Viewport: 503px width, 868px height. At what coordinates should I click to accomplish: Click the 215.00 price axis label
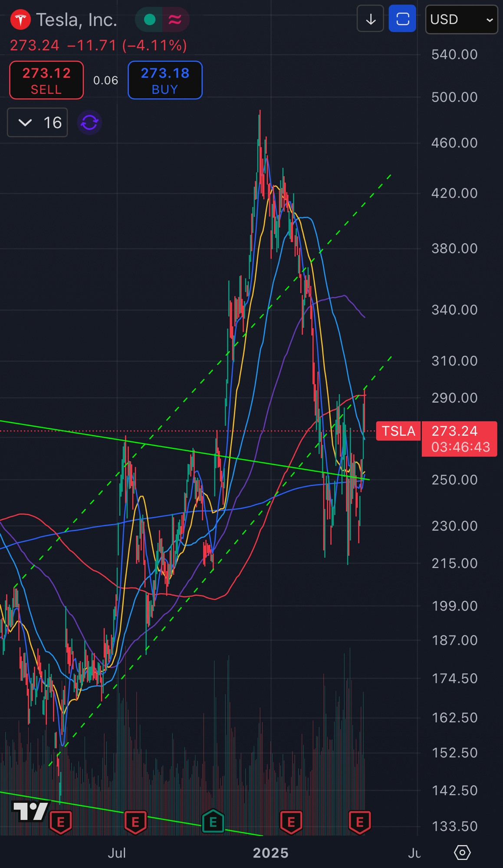tap(454, 563)
